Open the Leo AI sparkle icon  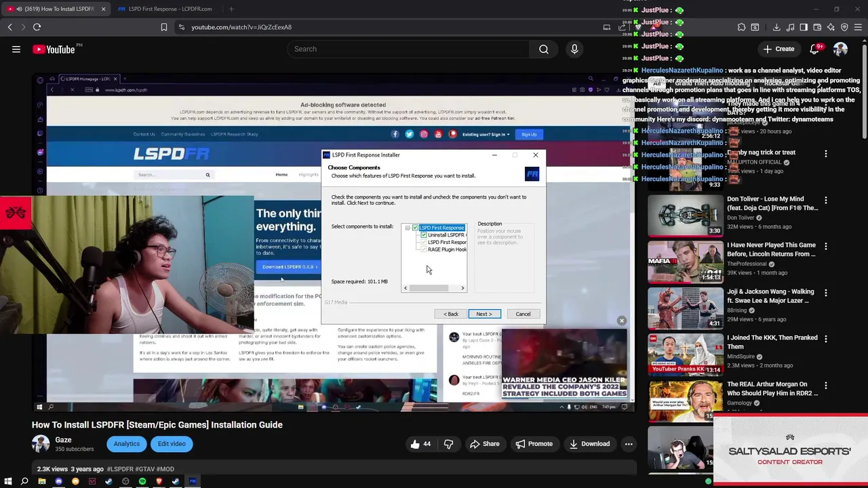coord(831,27)
